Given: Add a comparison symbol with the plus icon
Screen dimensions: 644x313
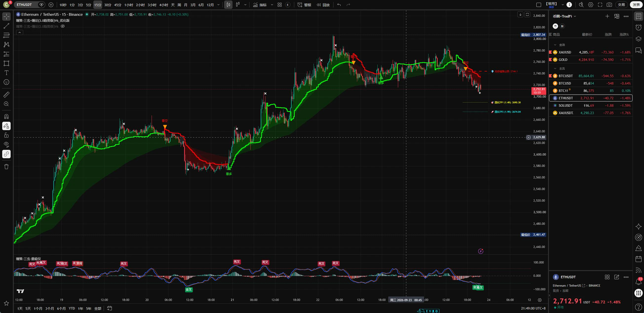Looking at the screenshot, I should [51, 5].
